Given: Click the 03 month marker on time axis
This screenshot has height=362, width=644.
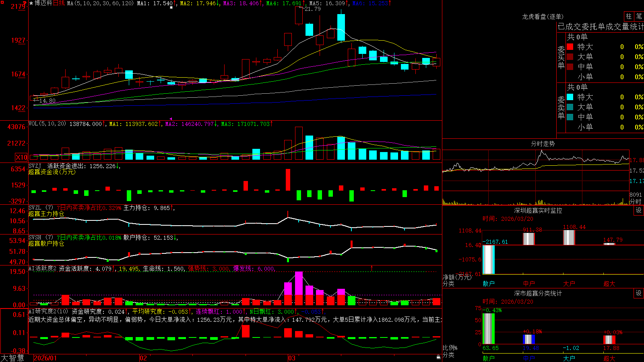Looking at the screenshot, I should pyautogui.click(x=292, y=358).
